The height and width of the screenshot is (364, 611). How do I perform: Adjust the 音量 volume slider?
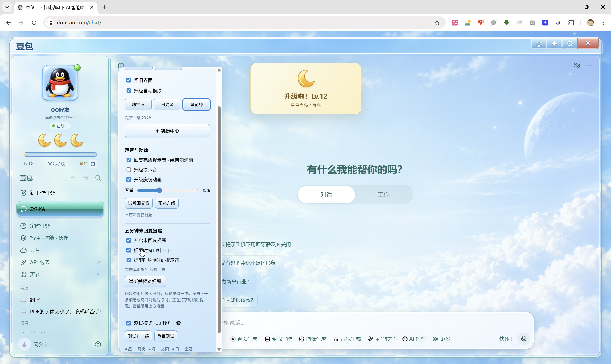167,190
